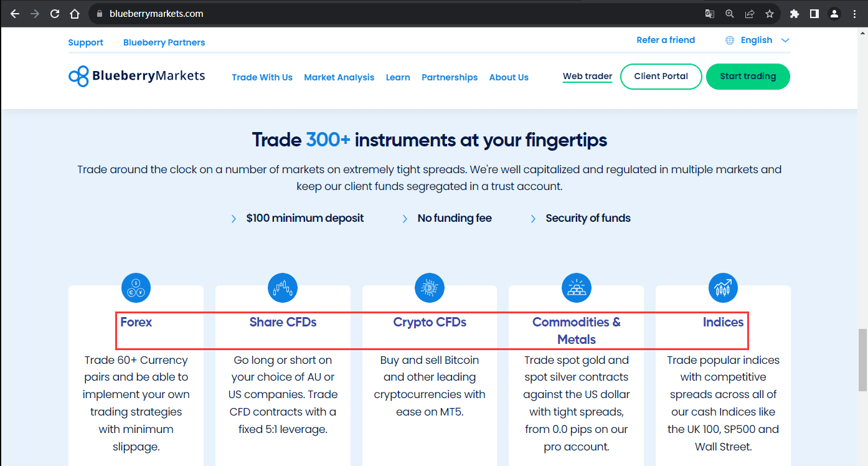Click the Forex currency coins icon
The height and width of the screenshot is (466, 868).
click(x=136, y=288)
